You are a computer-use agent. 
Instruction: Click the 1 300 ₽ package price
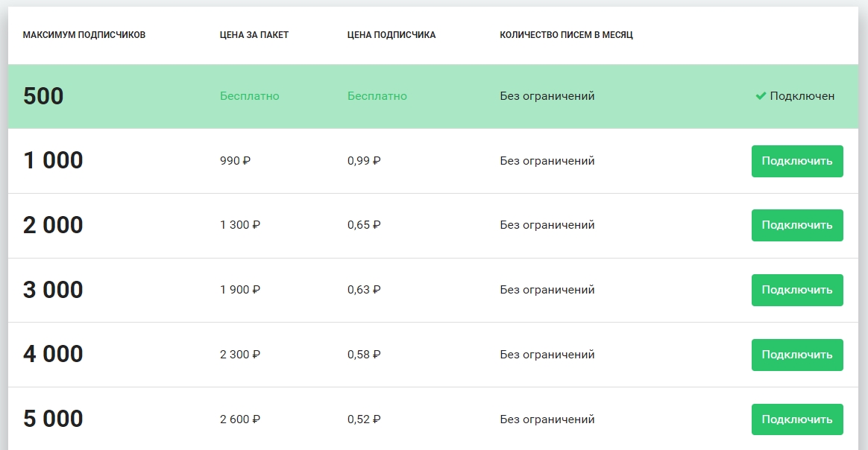pos(239,225)
